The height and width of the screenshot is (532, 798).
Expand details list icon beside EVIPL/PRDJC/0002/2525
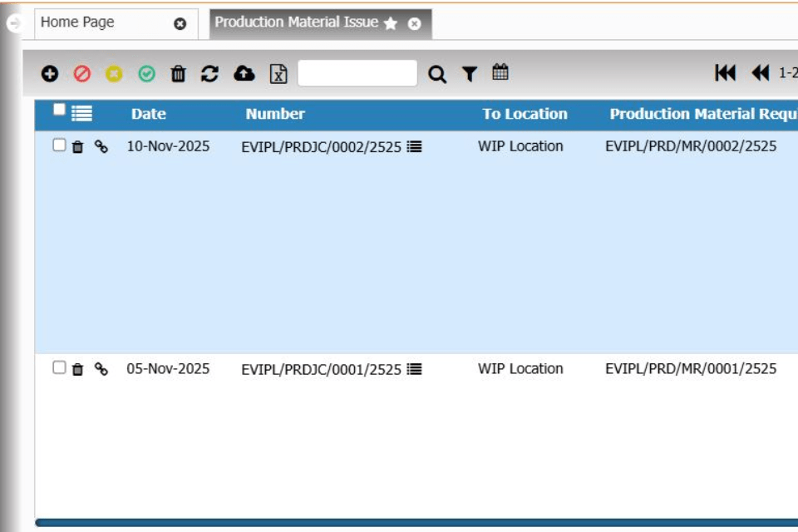[414, 147]
